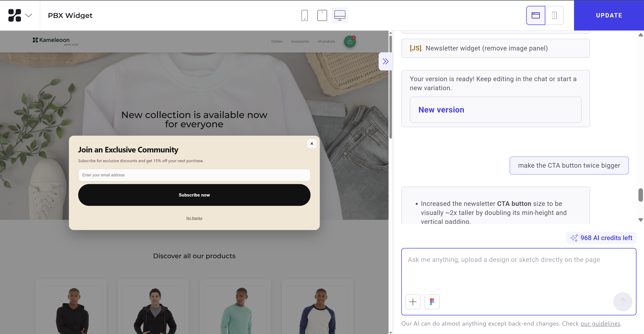Click the Kameleoon logo icon

(14, 15)
